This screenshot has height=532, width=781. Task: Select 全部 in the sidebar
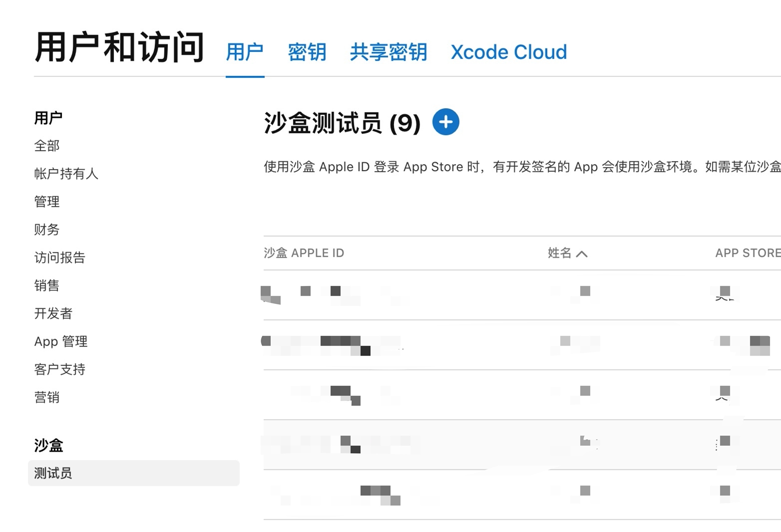point(47,146)
